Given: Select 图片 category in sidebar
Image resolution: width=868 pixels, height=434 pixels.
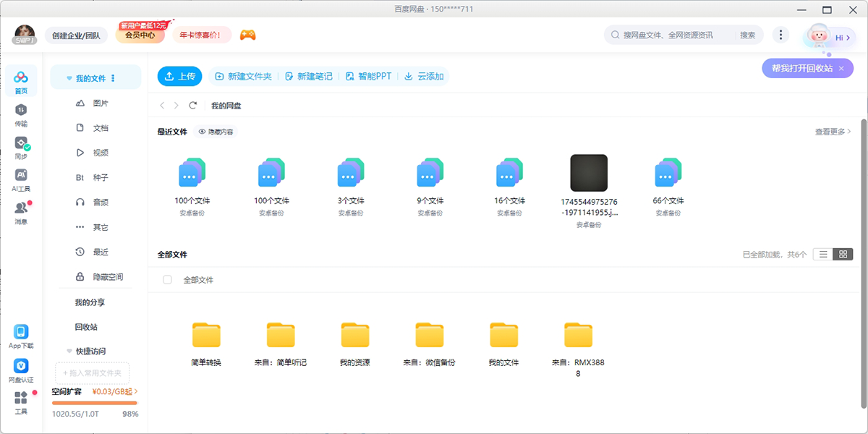Looking at the screenshot, I should [96, 103].
